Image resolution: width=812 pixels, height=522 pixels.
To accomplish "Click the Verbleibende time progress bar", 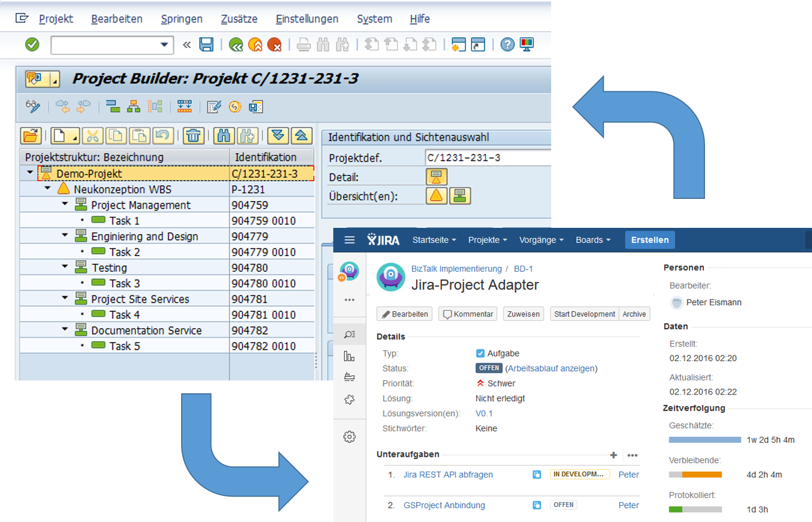I will (x=696, y=475).
